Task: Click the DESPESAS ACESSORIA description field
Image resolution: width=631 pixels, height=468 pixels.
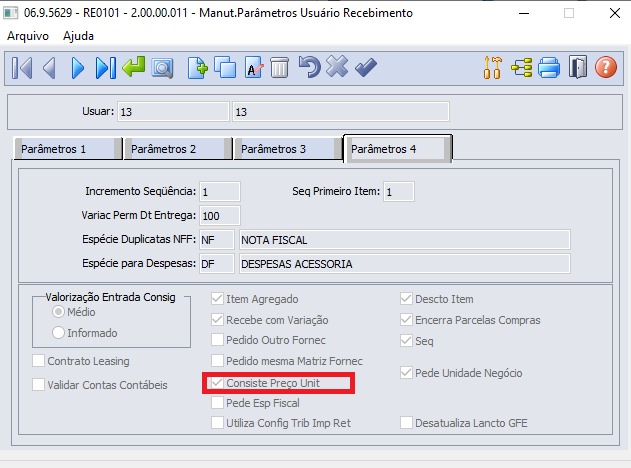Action: [404, 264]
